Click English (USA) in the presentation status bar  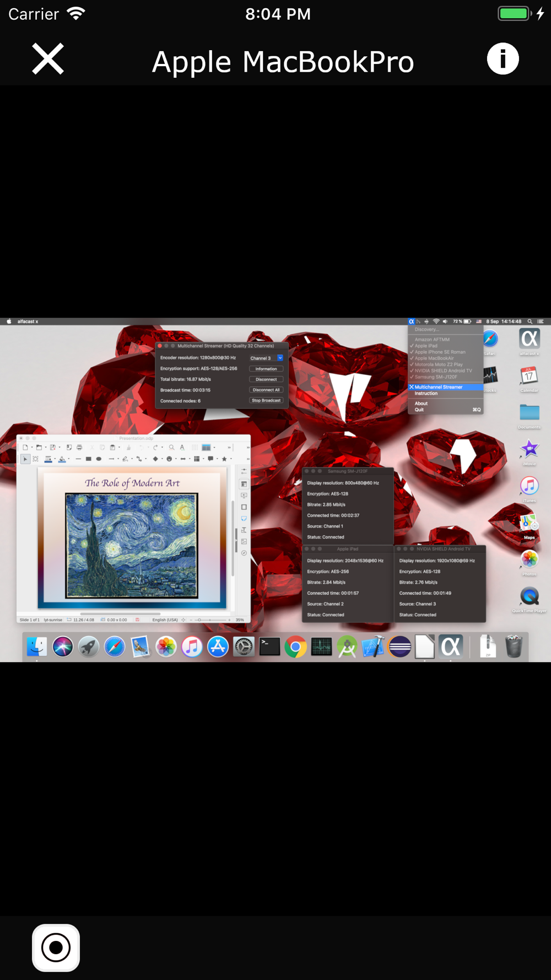tap(165, 620)
